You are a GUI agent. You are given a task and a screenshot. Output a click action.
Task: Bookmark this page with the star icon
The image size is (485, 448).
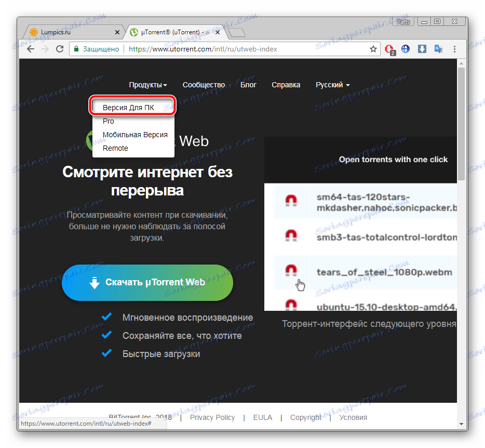pos(373,48)
